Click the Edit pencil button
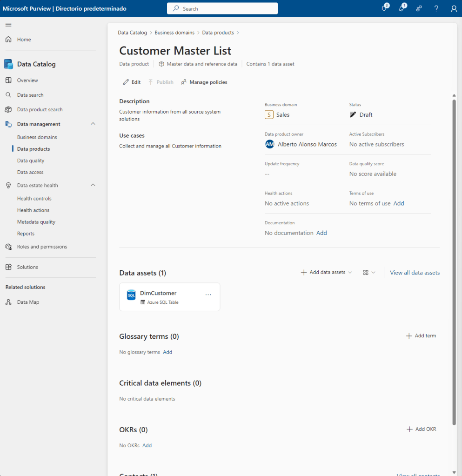This screenshot has width=462, height=476. coord(132,82)
